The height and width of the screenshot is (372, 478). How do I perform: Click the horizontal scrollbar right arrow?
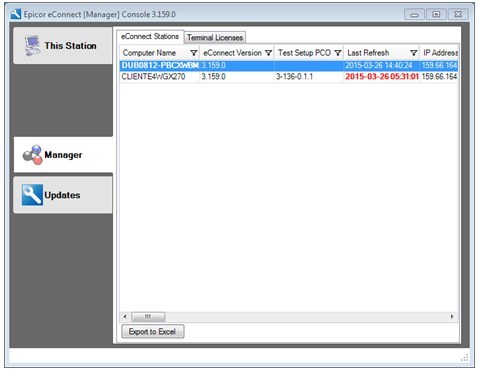pyautogui.click(x=452, y=316)
